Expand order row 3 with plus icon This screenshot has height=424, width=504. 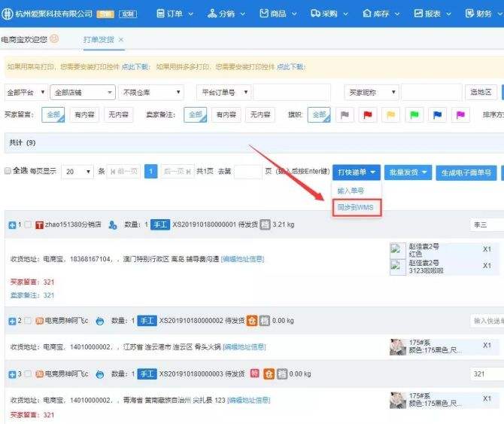click(12, 374)
